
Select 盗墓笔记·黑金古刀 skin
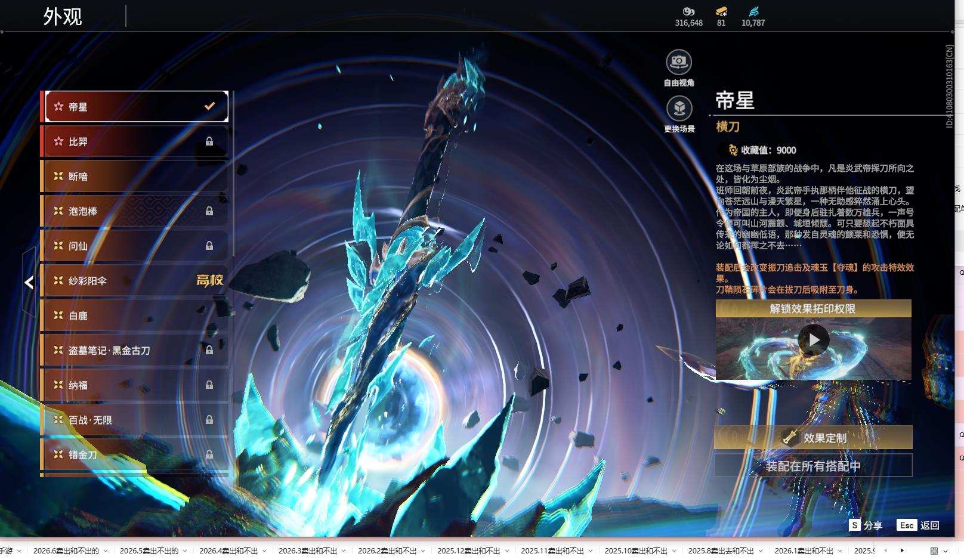point(137,350)
